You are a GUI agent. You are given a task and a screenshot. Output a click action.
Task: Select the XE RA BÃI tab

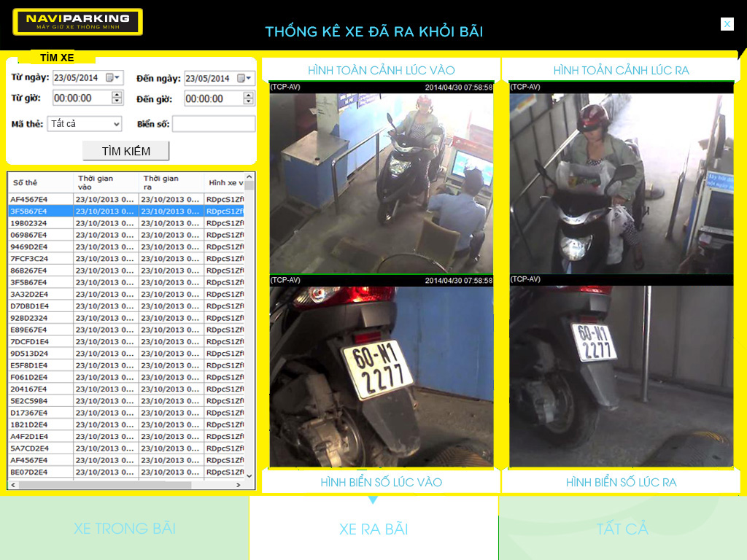373,529
